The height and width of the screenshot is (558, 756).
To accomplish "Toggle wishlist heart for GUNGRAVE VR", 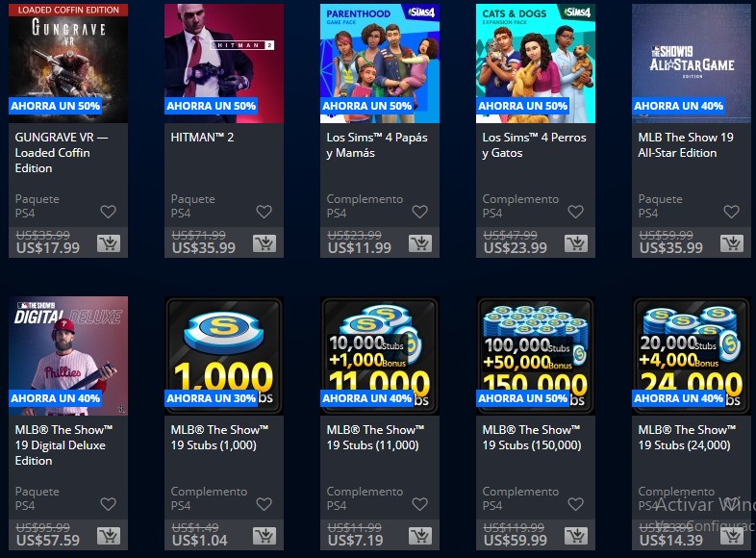I will (x=108, y=212).
